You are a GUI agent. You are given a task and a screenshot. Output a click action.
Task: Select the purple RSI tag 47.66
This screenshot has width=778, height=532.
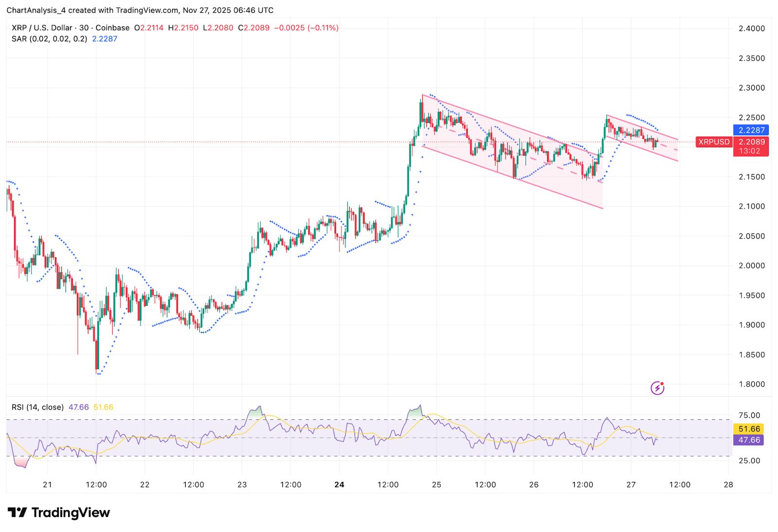click(x=748, y=440)
